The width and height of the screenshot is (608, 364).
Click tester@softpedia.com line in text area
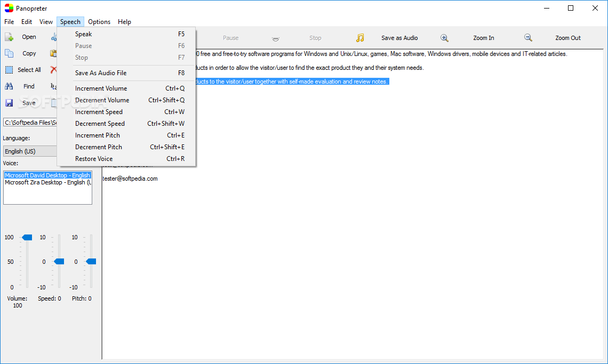coord(130,179)
